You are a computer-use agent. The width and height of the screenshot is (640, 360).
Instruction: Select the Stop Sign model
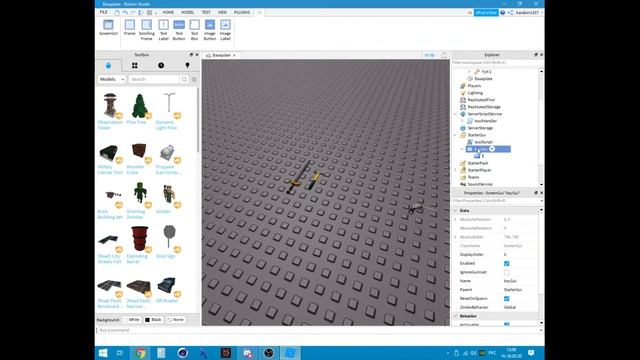tap(169, 242)
